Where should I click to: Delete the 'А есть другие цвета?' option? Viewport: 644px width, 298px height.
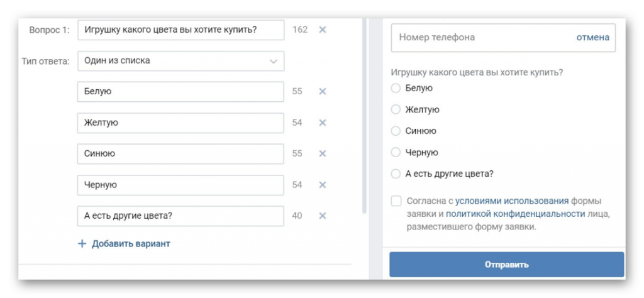click(322, 216)
